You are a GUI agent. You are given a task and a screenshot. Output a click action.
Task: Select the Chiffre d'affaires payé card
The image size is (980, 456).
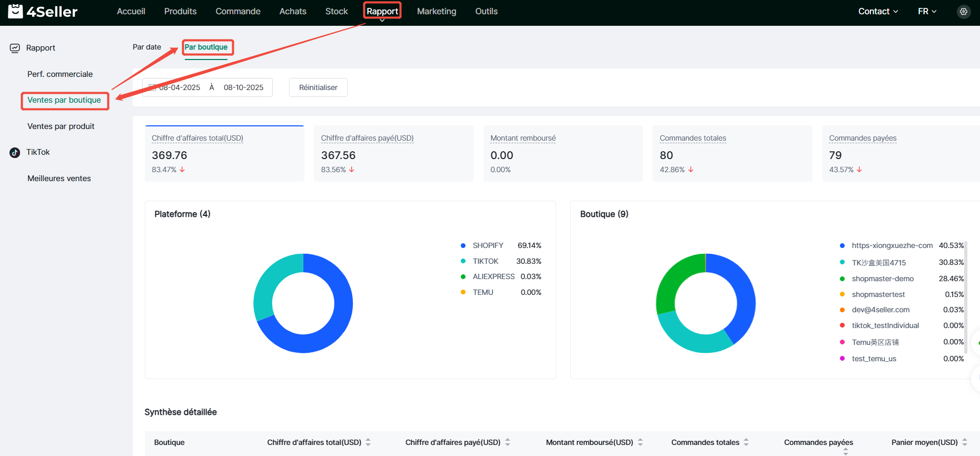tap(394, 153)
